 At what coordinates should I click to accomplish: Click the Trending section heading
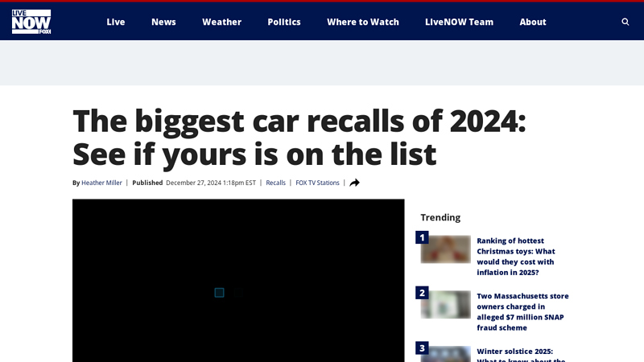pos(440,217)
